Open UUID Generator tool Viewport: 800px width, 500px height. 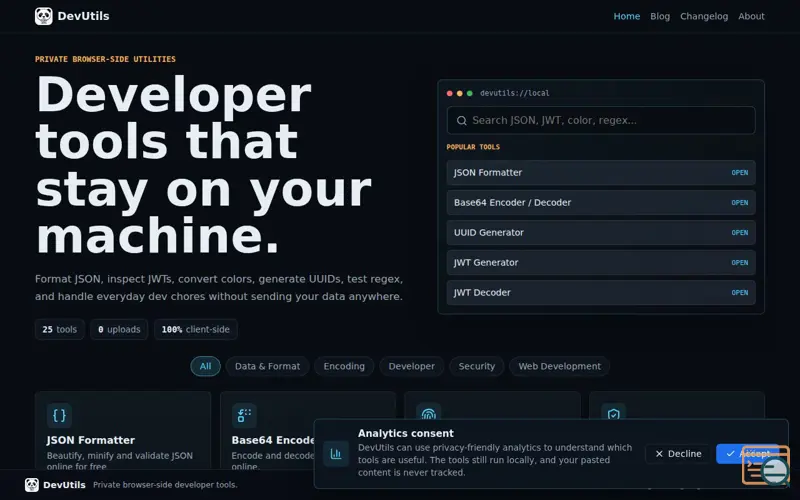(x=601, y=233)
